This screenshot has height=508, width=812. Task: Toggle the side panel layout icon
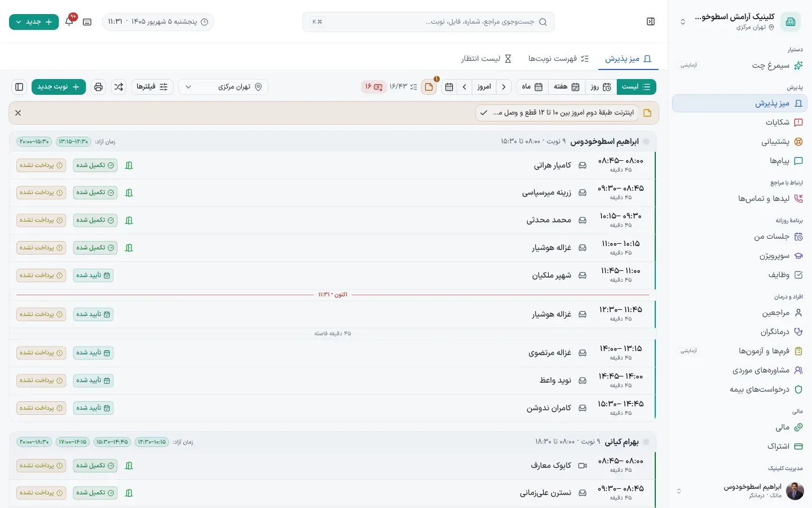tap(19, 87)
